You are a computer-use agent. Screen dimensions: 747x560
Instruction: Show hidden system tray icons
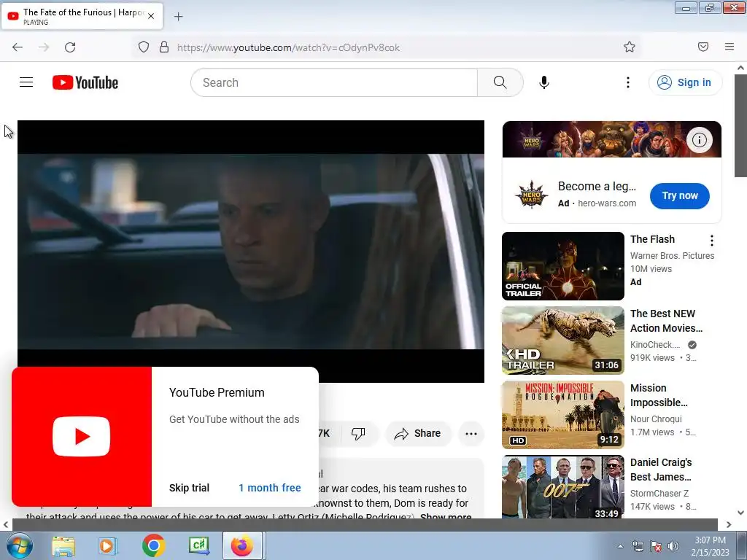click(x=620, y=547)
